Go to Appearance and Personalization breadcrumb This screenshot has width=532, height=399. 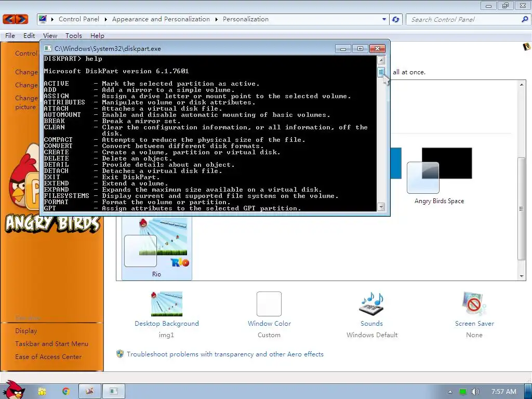coord(161,19)
